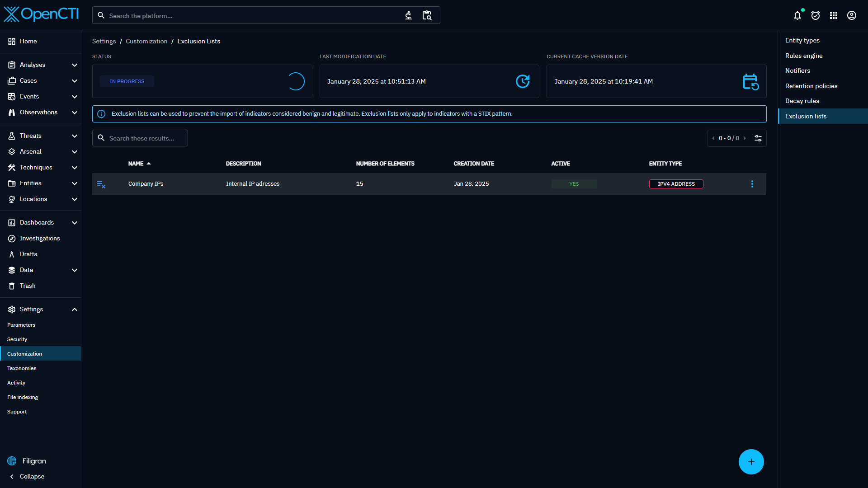Open the notifications bell icon
This screenshot has height=488, width=868.
797,16
